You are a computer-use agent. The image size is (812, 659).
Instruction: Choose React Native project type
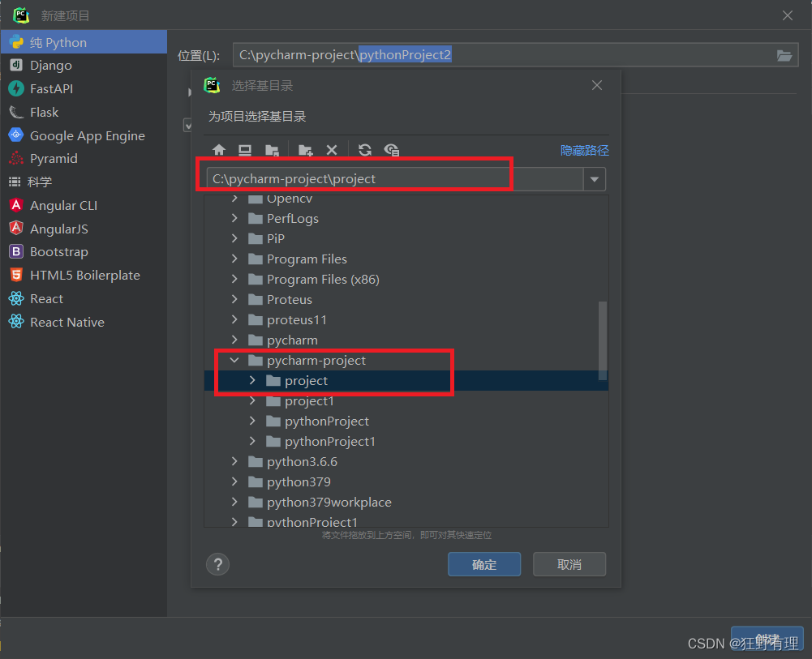(x=84, y=322)
